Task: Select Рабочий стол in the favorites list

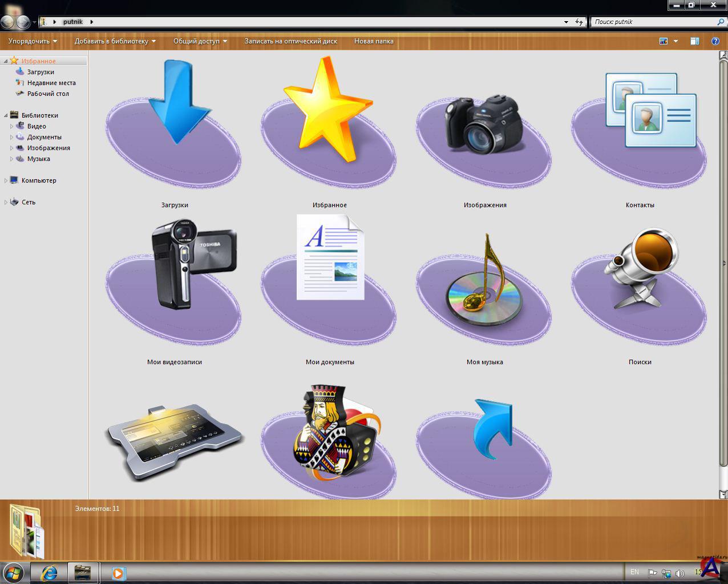Action: point(48,94)
